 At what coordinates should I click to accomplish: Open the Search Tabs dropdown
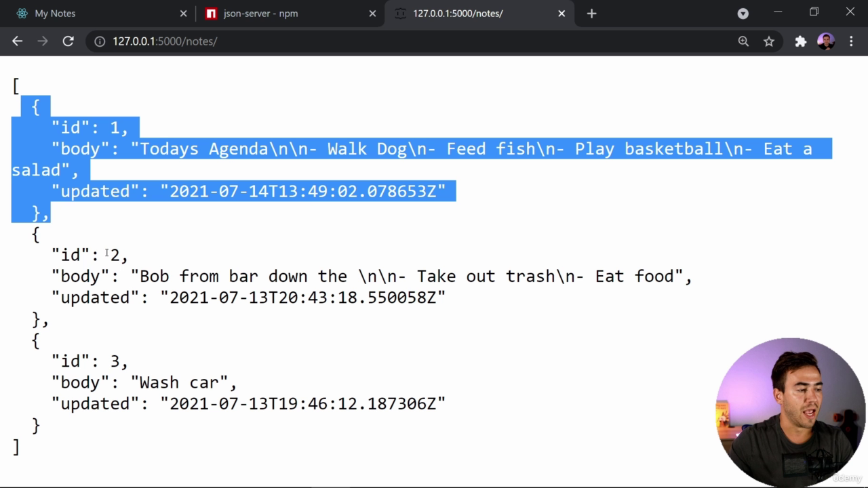(x=743, y=13)
